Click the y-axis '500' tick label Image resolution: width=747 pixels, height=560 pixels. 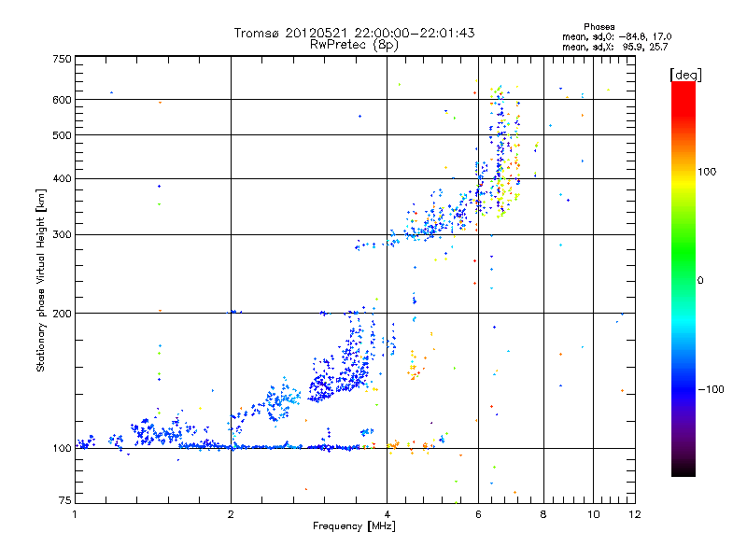point(62,135)
